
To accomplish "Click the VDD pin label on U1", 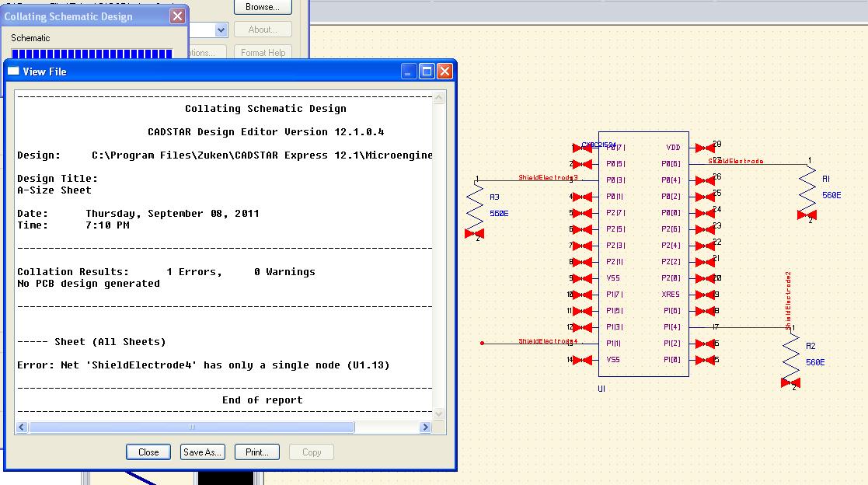I will 673,147.
